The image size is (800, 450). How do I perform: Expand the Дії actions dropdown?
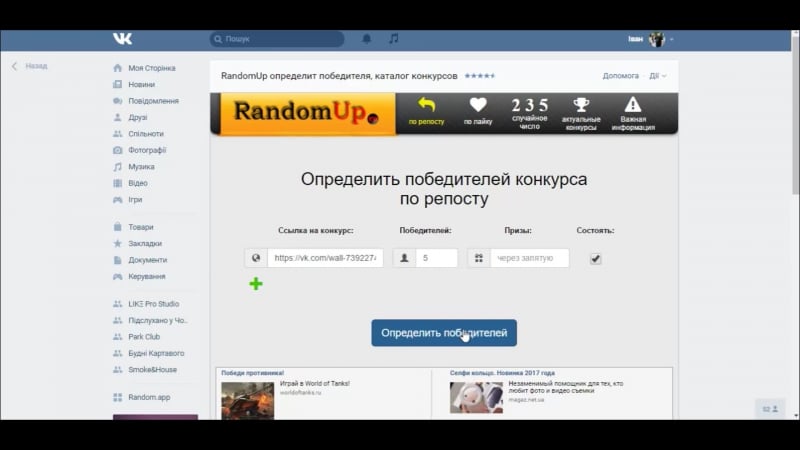click(658, 76)
